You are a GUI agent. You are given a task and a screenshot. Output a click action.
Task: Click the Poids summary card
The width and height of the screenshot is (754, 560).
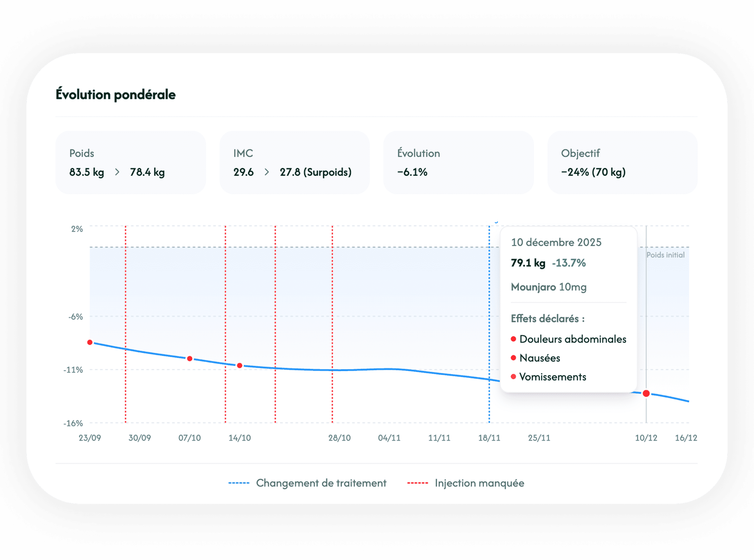pyautogui.click(x=130, y=162)
